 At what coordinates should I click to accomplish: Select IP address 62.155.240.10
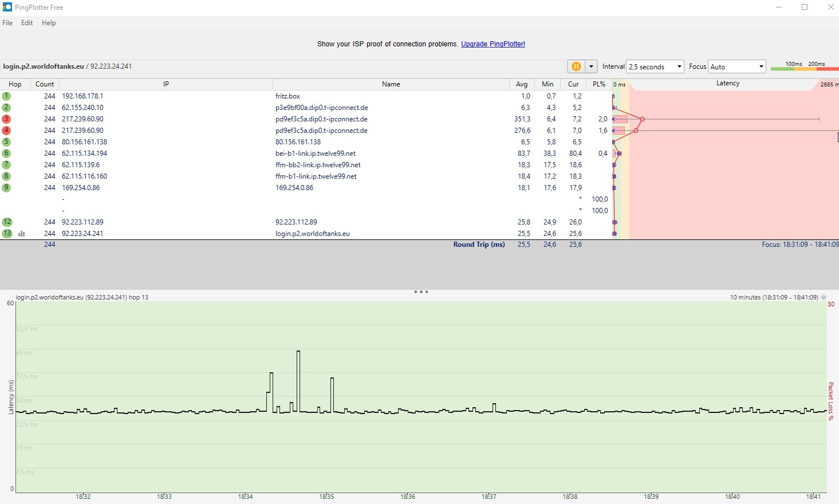[82, 108]
